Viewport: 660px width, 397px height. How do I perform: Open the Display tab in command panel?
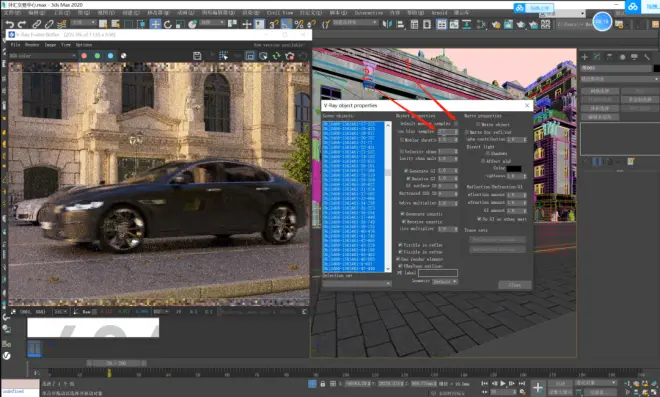[634, 57]
